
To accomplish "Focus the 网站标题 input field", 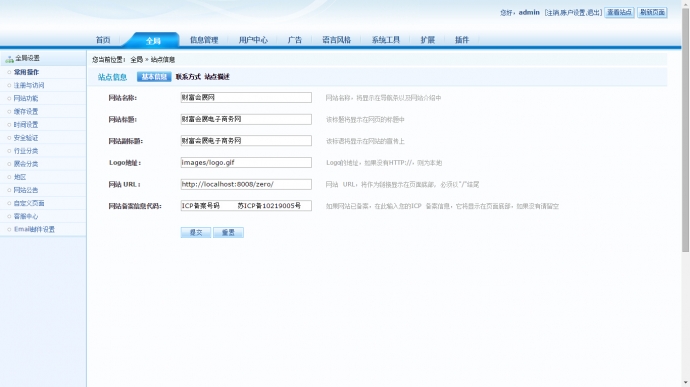I will (x=246, y=119).
